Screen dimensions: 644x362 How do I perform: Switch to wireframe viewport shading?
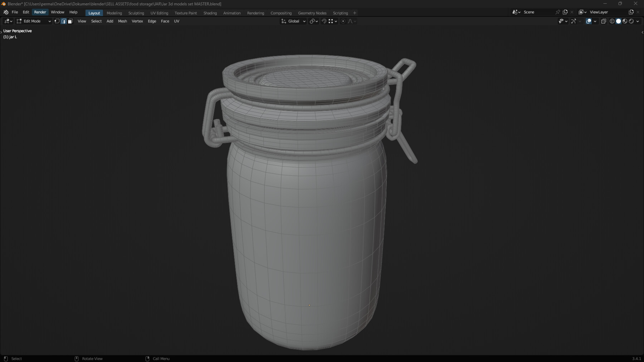click(x=612, y=21)
